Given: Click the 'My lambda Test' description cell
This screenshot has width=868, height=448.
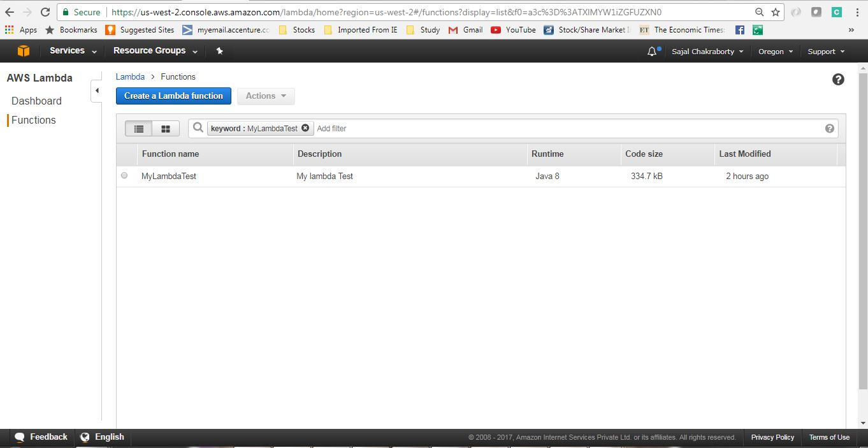Looking at the screenshot, I should (324, 176).
